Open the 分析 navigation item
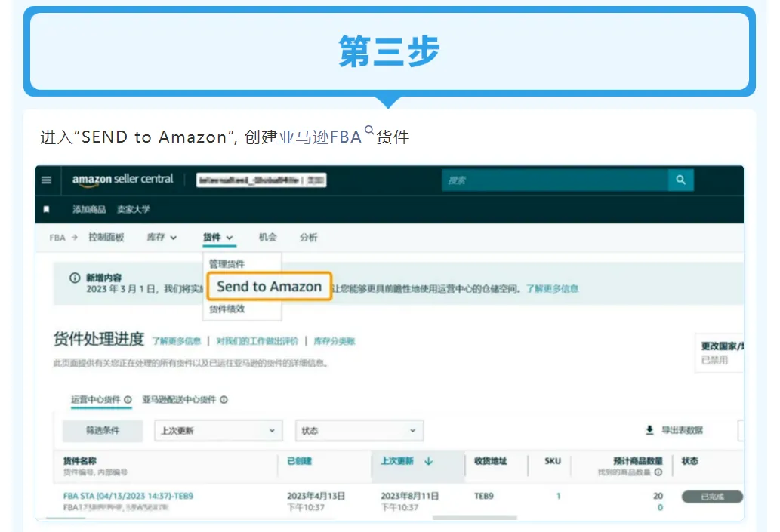 click(308, 238)
